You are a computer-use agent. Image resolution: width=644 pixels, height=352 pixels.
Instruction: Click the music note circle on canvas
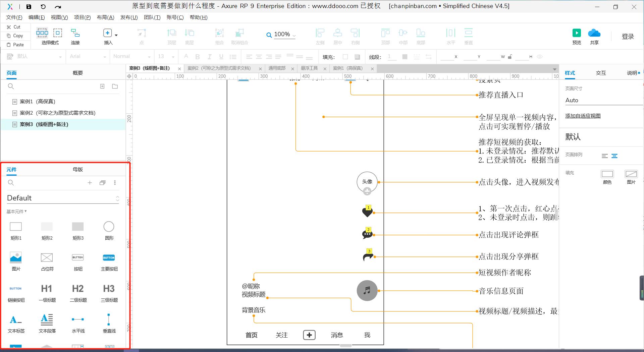click(x=367, y=291)
